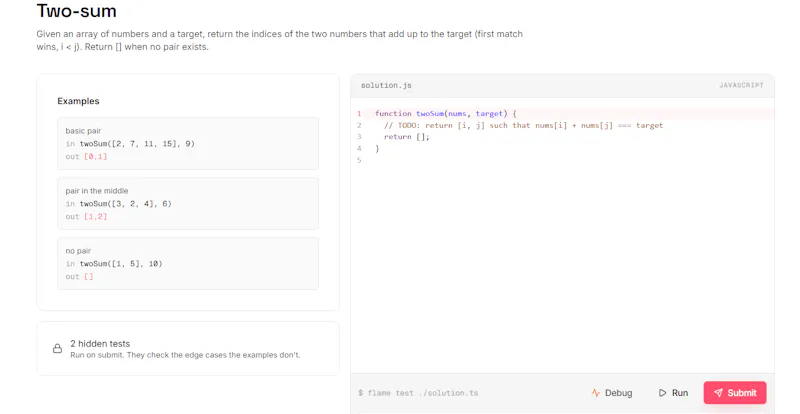Click the problem description paragraph
This screenshot has width=800, height=414.
point(280,40)
